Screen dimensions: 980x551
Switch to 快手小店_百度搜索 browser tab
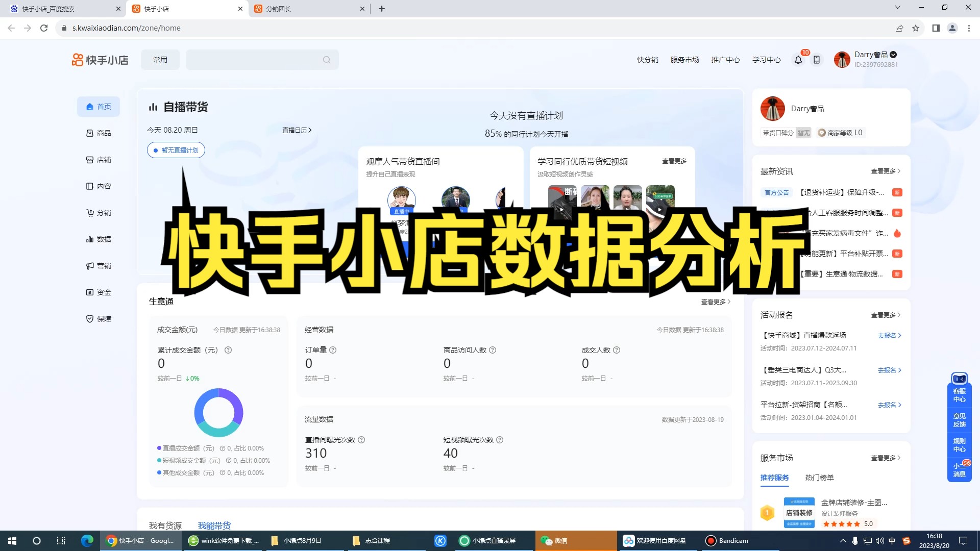[65, 9]
